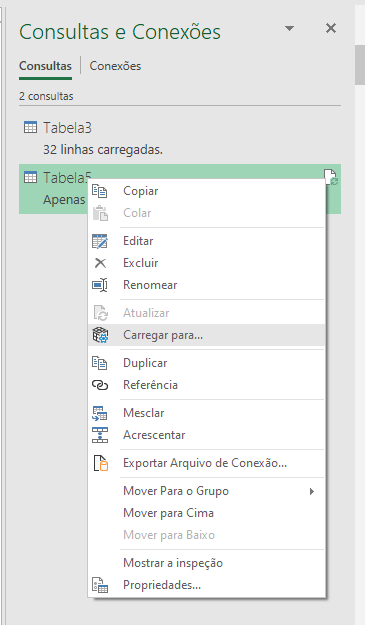Switch to the Consultas tab
This screenshot has width=365, height=625.
coord(45,66)
